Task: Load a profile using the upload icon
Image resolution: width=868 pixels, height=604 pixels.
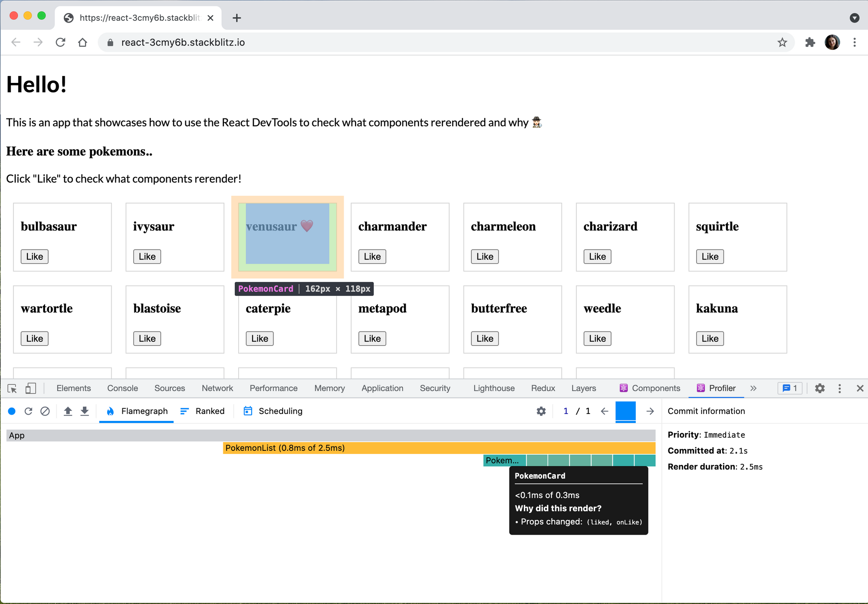Action: 68,411
